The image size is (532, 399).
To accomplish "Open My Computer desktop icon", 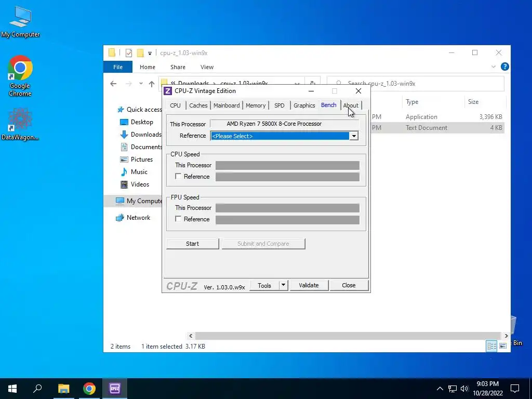I will coord(20,22).
